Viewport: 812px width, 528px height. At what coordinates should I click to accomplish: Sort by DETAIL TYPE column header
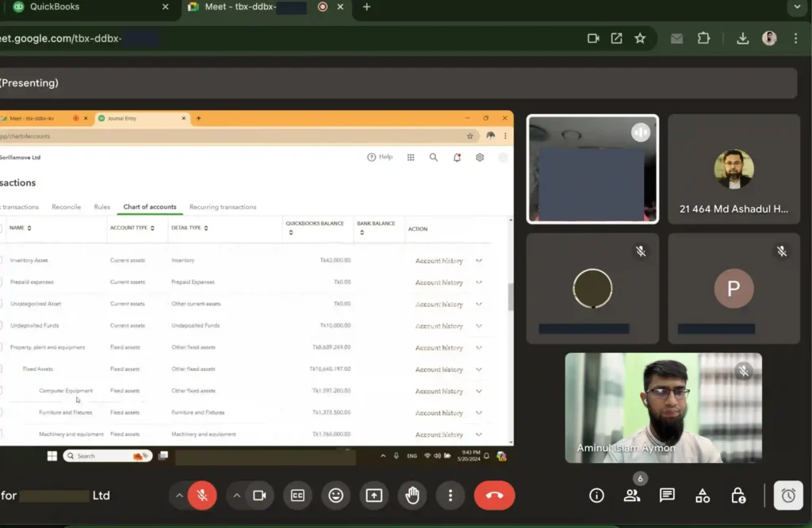190,228
